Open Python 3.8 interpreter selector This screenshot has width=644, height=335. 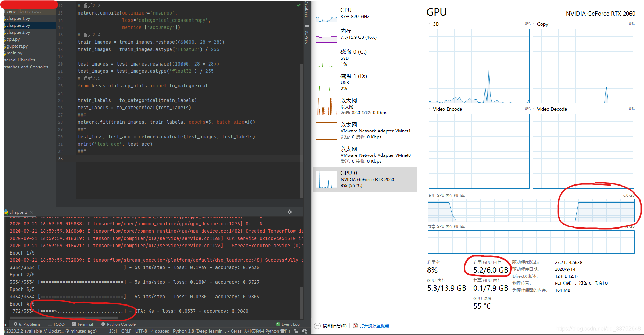[x=231, y=331]
